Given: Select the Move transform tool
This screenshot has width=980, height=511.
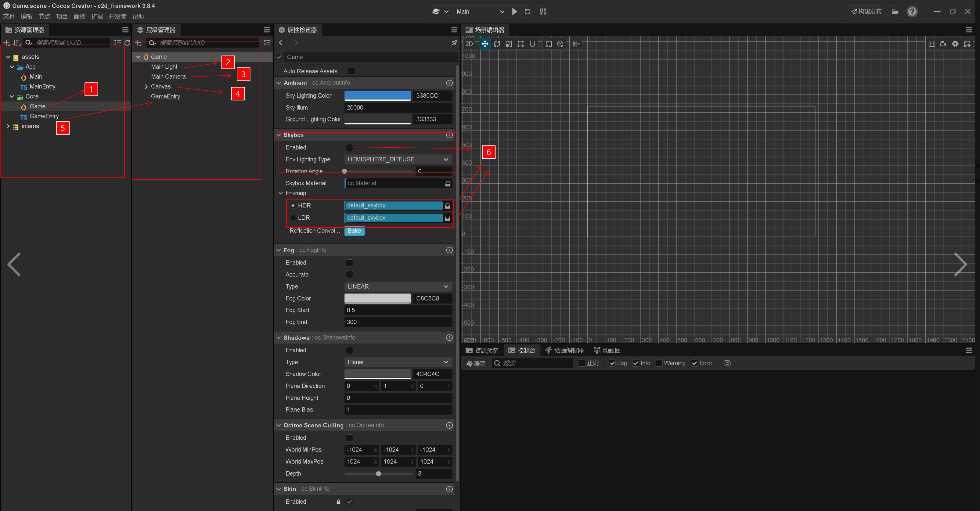Looking at the screenshot, I should pyautogui.click(x=485, y=44).
